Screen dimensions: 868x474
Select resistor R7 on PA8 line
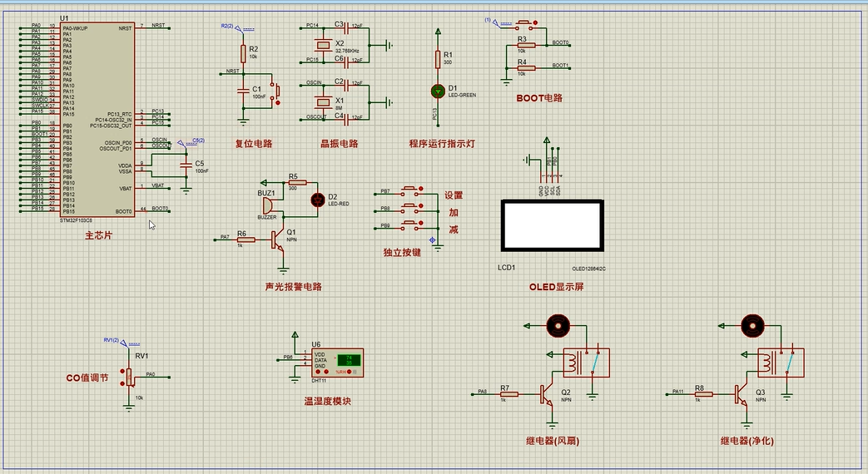pos(509,394)
